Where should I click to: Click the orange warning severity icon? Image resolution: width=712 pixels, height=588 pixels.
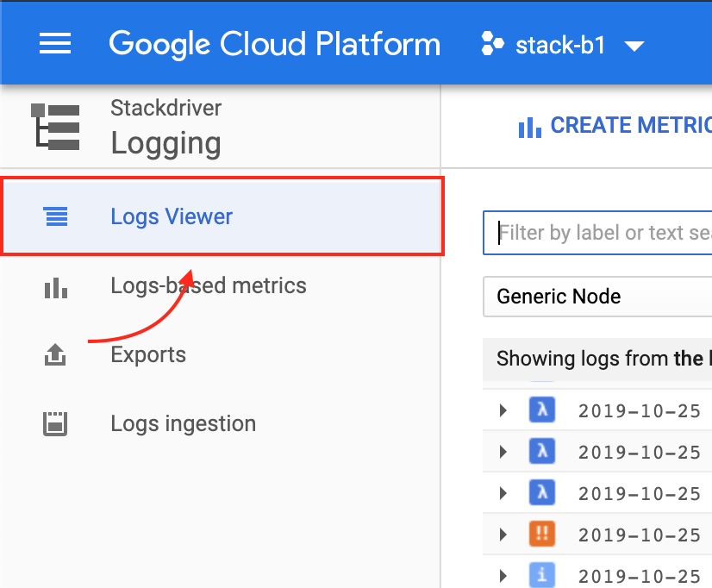click(542, 534)
